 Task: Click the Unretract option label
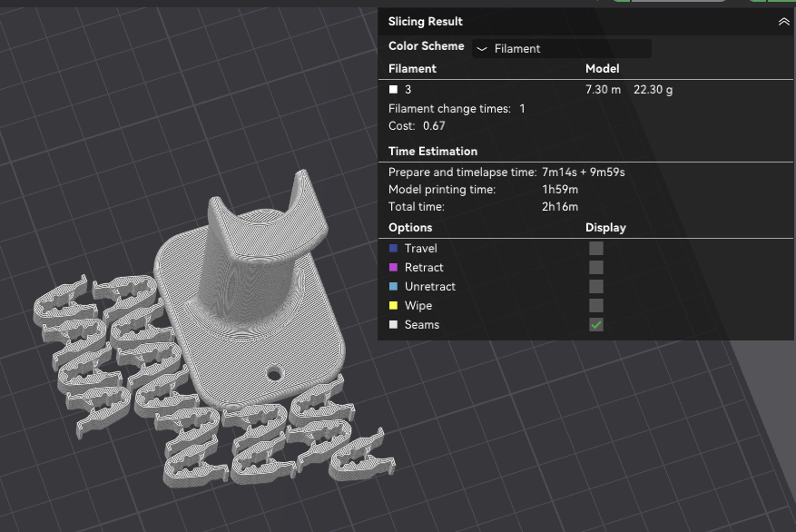click(430, 286)
